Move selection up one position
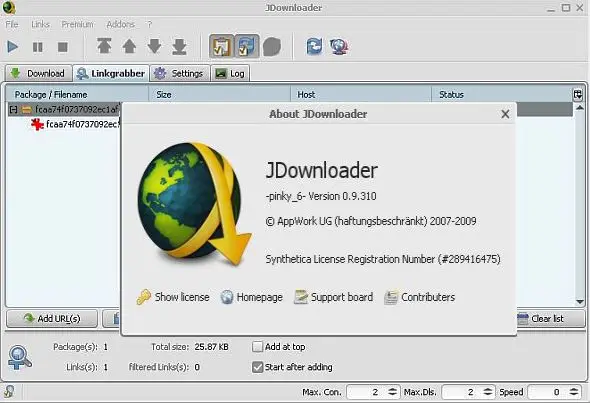The image size is (590, 403). click(x=129, y=46)
